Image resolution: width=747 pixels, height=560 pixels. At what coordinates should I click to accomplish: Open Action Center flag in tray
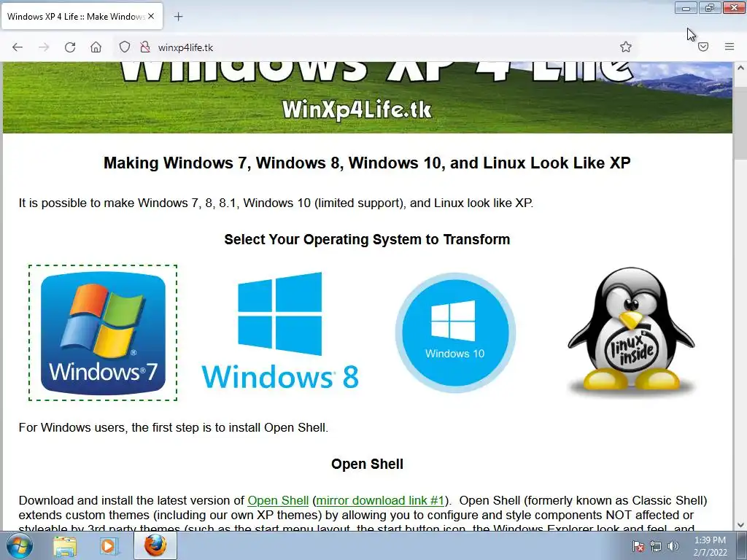point(638,546)
